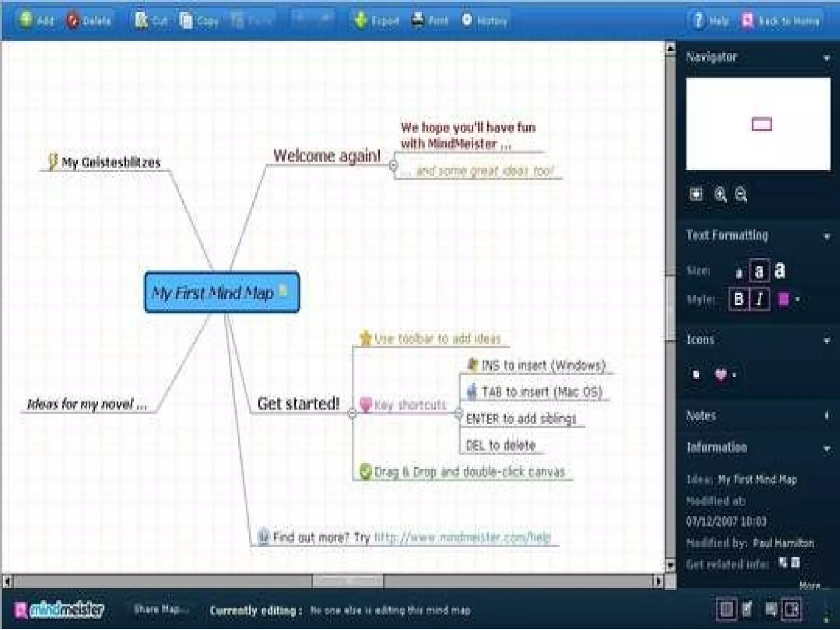Collapse the Text Formatting panel
Screen dimensions: 840x630
click(x=827, y=237)
